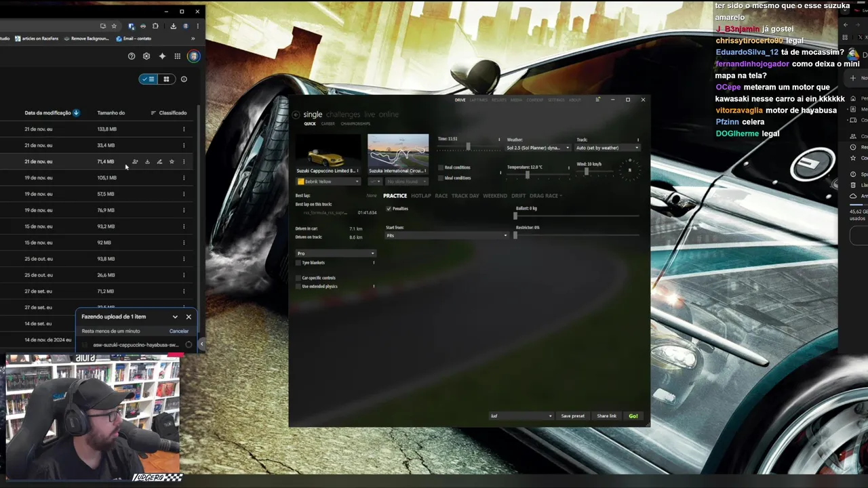The image size is (868, 488).
Task: Open Weather Sol 2.5 dropdown
Action: point(538,148)
